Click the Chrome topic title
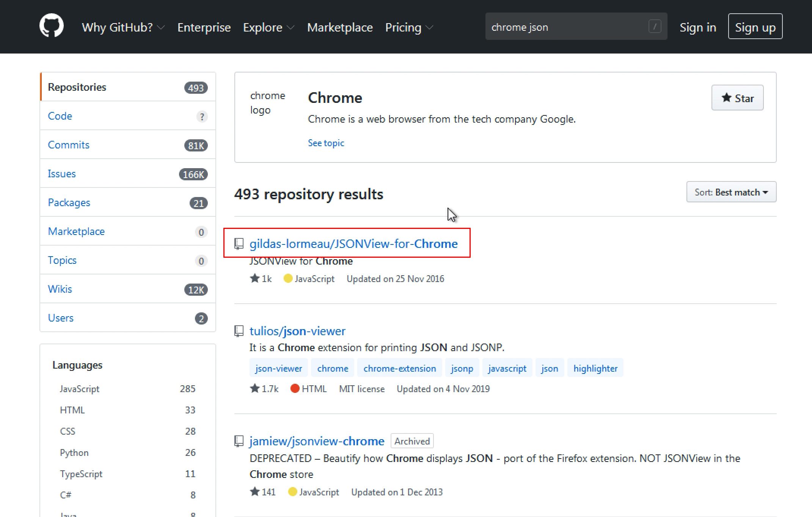This screenshot has height=517, width=812. 335,98
